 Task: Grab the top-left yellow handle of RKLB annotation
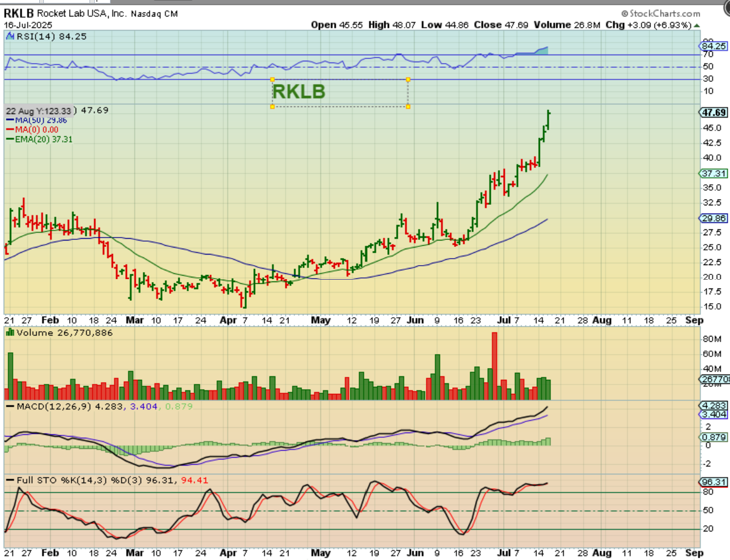[272, 80]
